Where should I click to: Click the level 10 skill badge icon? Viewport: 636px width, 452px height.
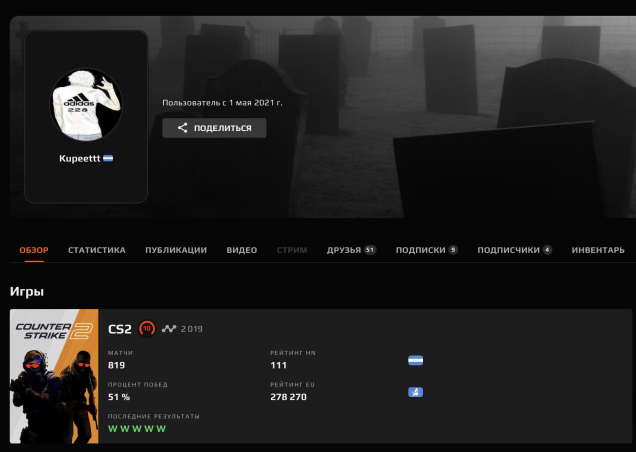(147, 328)
